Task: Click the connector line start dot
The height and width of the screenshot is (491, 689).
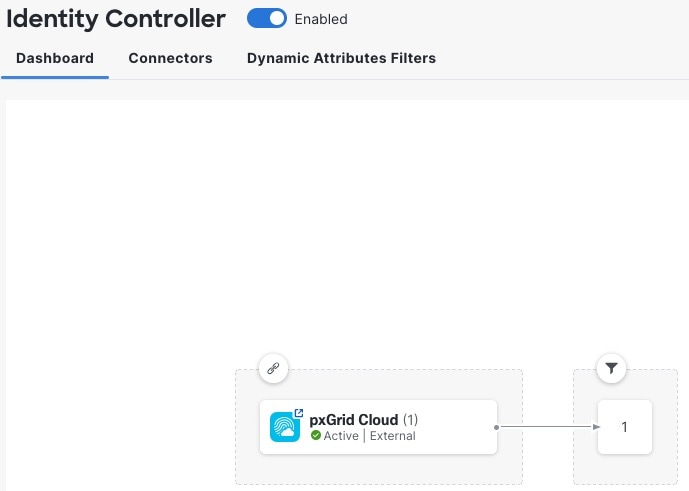Action: pyautogui.click(x=497, y=427)
